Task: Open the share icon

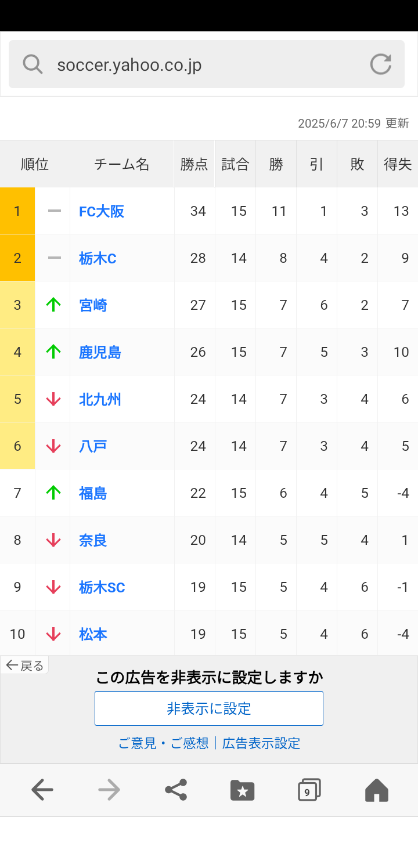Action: (176, 790)
